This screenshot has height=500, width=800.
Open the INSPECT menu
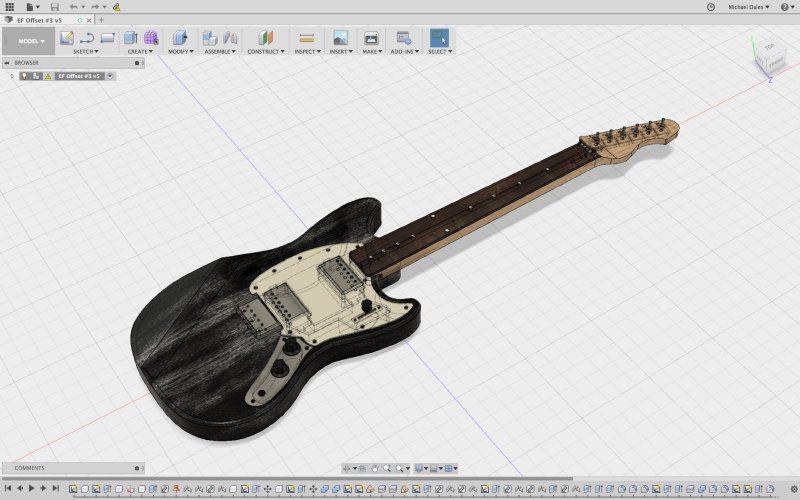pyautogui.click(x=307, y=51)
